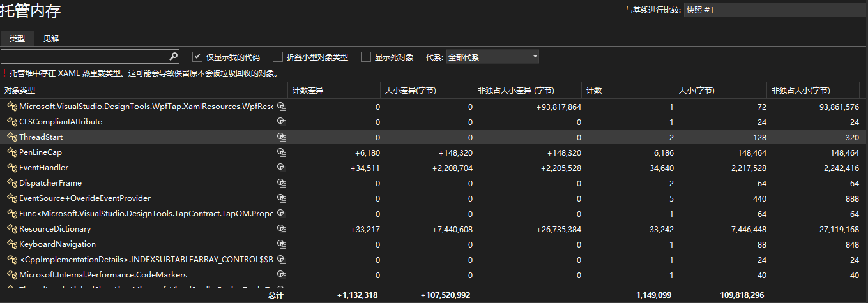868x303 pixels.
Task: Focus the type filter search field
Action: click(85, 56)
